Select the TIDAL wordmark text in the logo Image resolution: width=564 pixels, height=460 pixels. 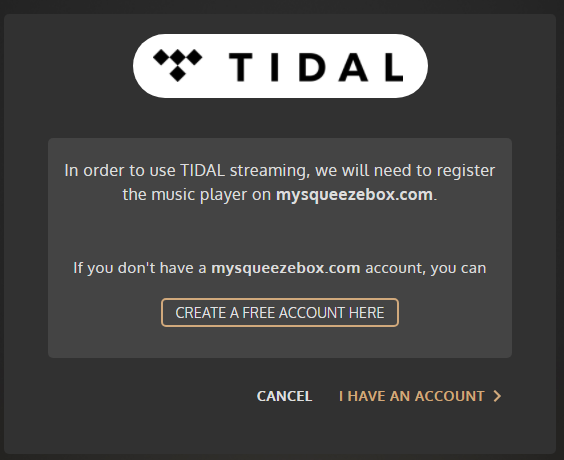click(x=316, y=67)
